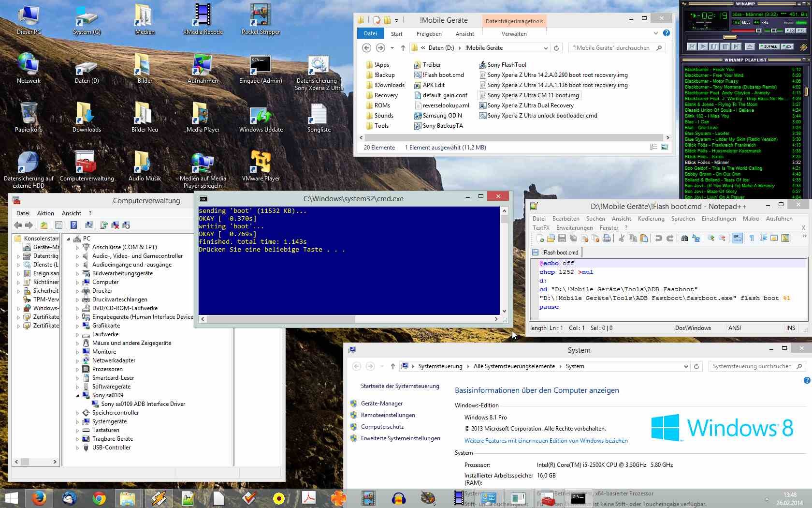Open Kodierung menu in Notepad++

(x=651, y=219)
